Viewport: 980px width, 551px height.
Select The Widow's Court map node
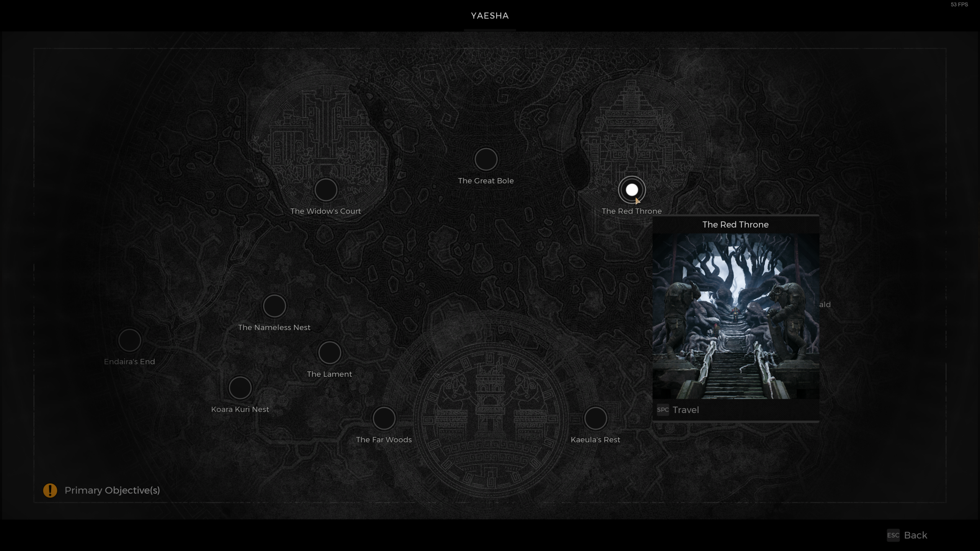(x=326, y=190)
